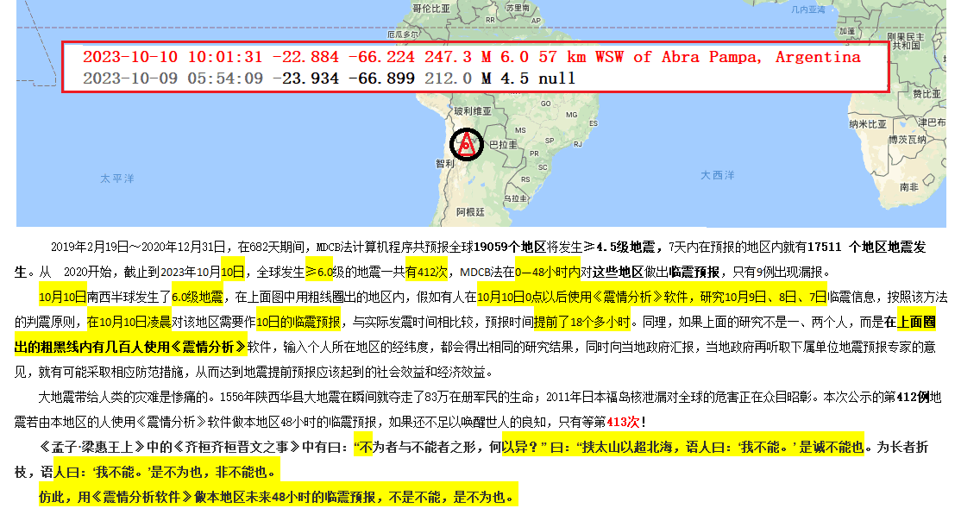Click the 赞比亚 (Zambia) map label
980x527 pixels.
coord(927,93)
